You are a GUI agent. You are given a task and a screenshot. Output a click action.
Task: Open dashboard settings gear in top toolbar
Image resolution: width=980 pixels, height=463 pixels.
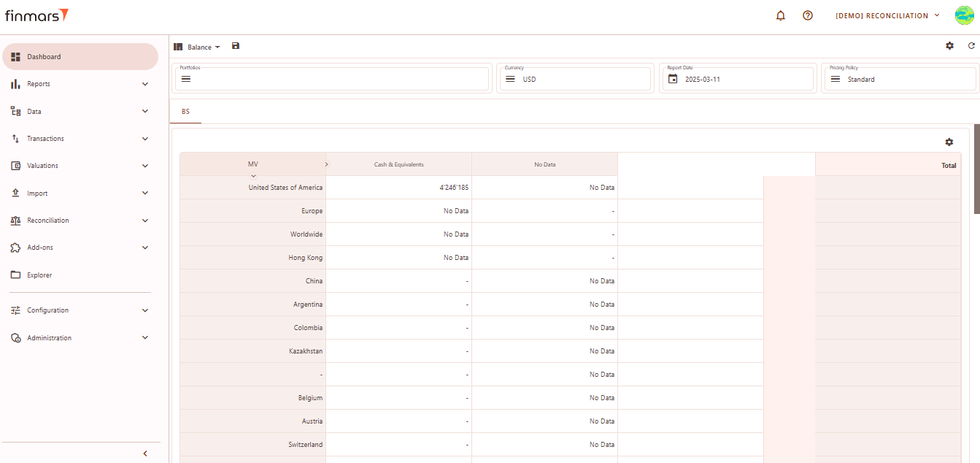[949, 45]
